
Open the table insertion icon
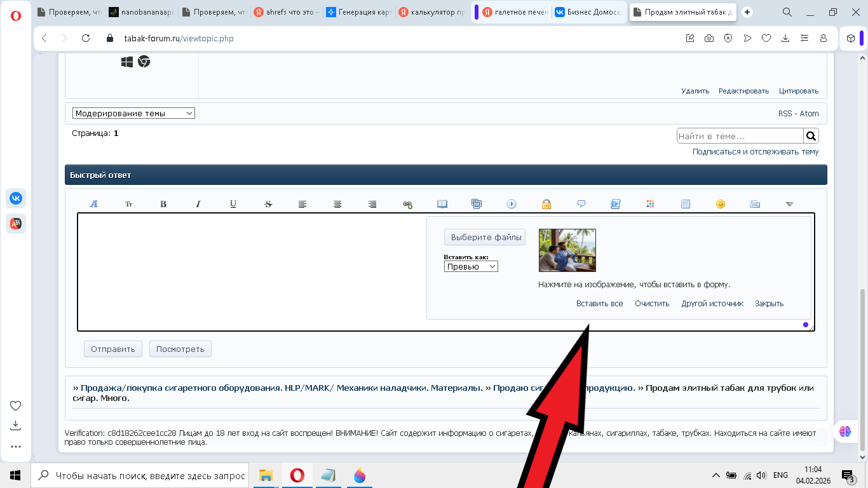[x=685, y=203]
